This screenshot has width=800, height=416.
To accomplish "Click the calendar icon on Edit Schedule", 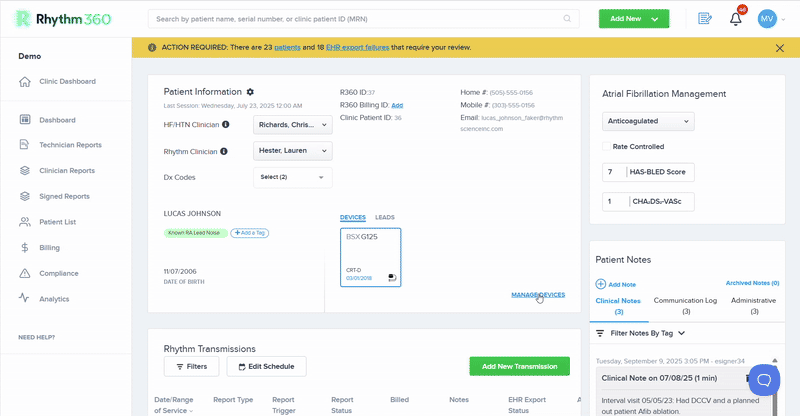I will pos(242,366).
